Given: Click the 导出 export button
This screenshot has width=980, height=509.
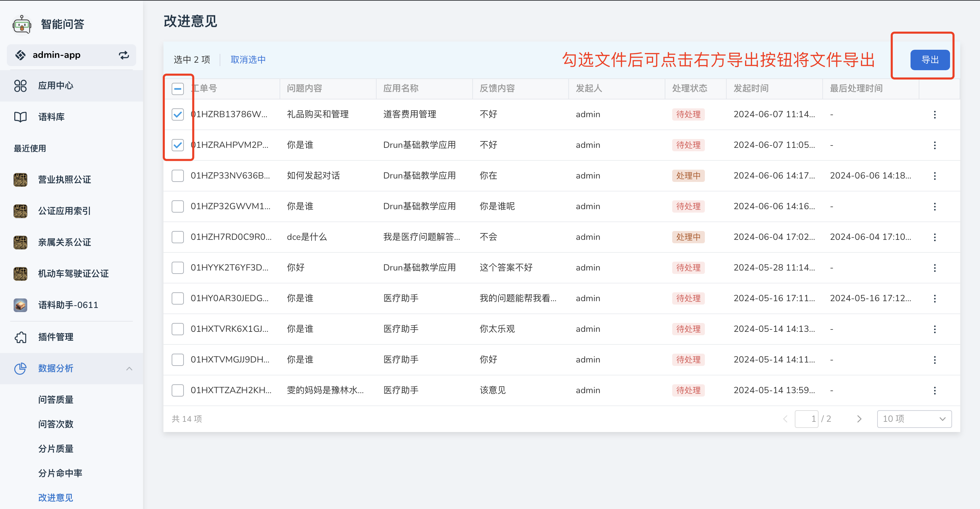Looking at the screenshot, I should click(930, 60).
